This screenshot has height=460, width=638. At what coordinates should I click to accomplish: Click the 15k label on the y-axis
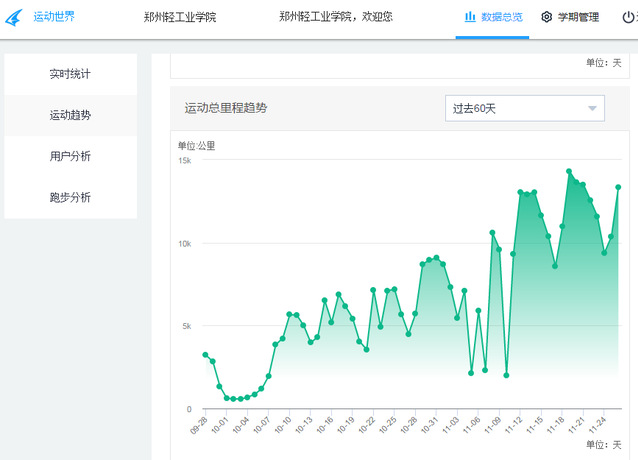point(184,160)
